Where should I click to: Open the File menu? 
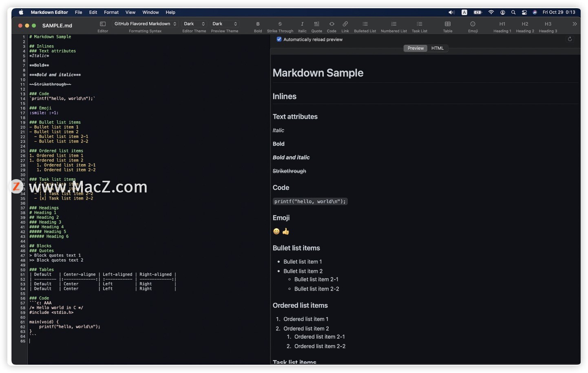click(x=78, y=12)
